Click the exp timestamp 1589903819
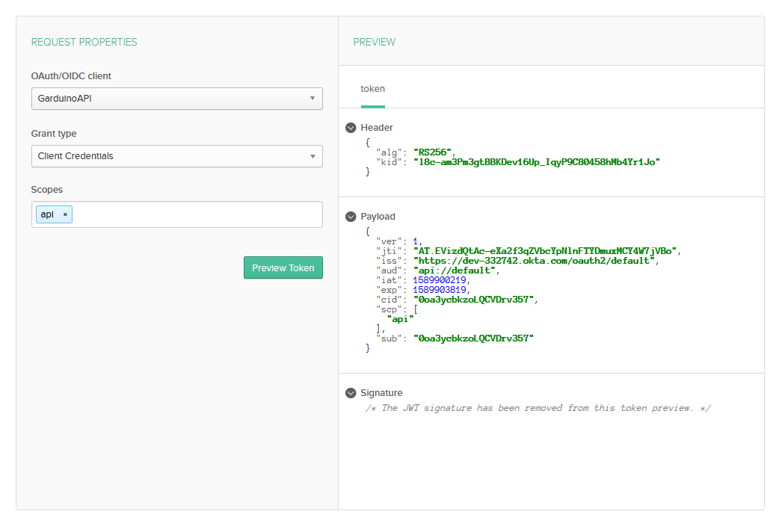The width and height of the screenshot is (779, 532). [440, 290]
